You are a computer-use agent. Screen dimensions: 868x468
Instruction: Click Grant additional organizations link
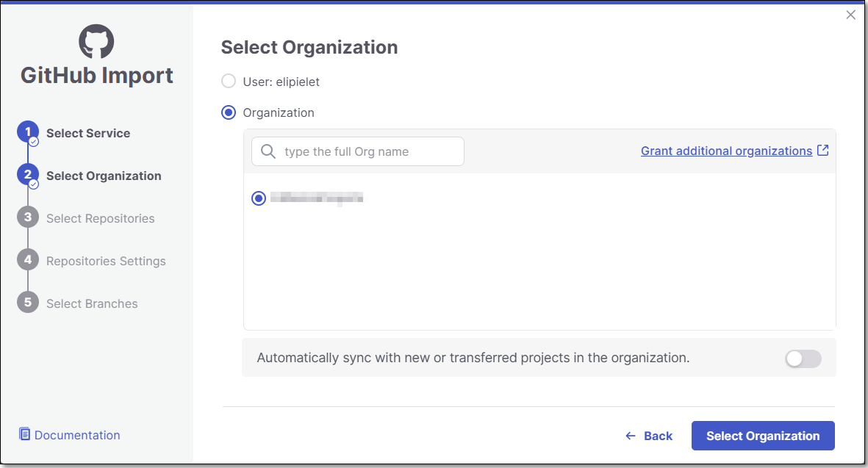[x=726, y=151]
